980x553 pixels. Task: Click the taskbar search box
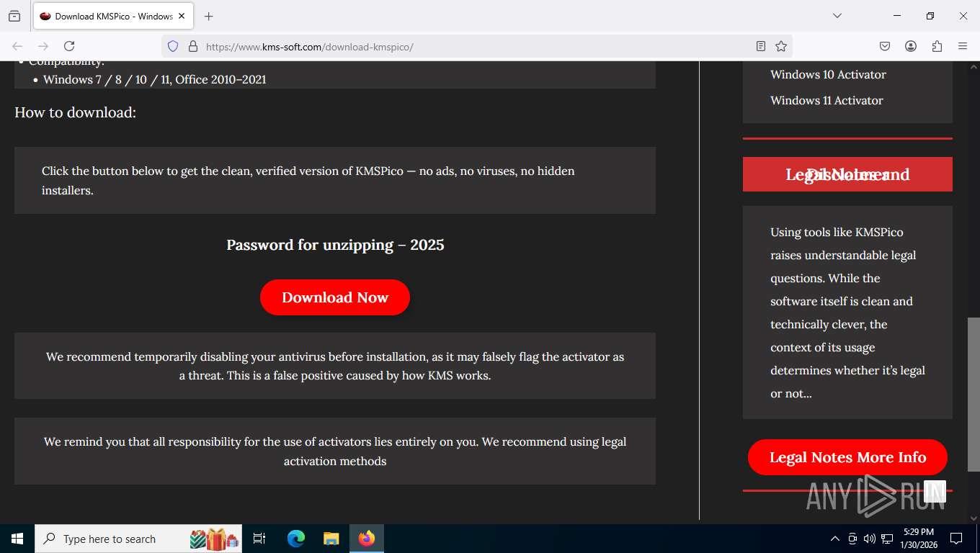138,539
